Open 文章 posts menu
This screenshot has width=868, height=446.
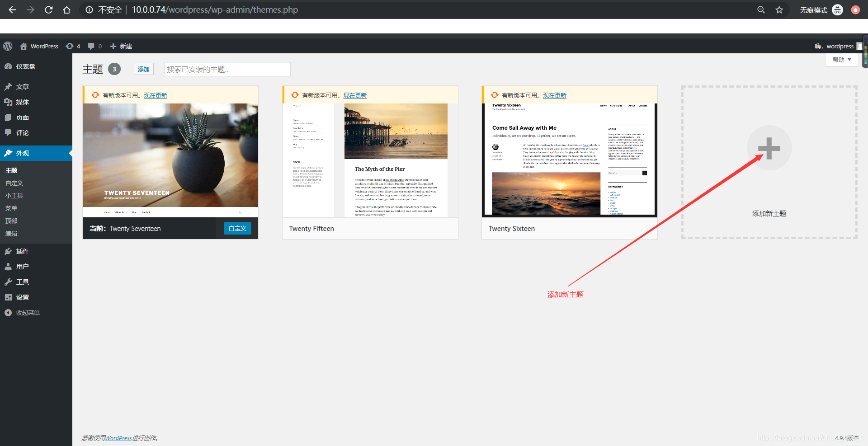tap(36, 87)
